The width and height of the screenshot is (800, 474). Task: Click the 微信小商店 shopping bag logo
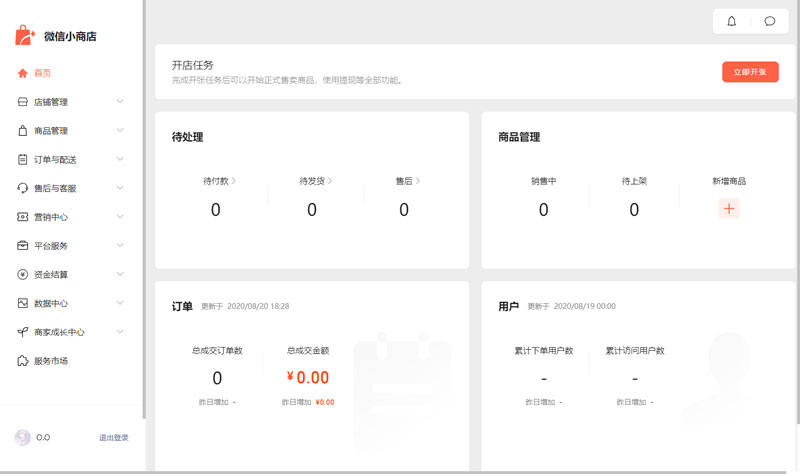point(25,36)
